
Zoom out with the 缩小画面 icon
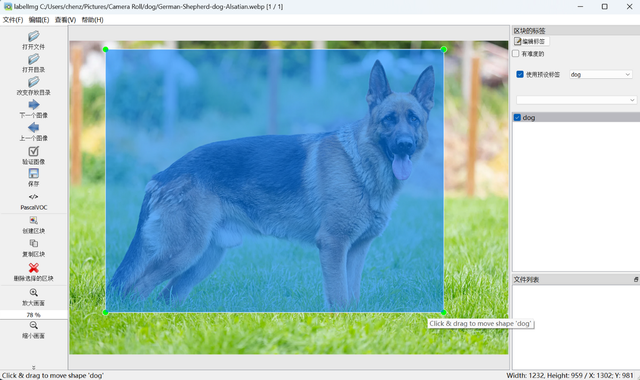pyautogui.click(x=33, y=325)
